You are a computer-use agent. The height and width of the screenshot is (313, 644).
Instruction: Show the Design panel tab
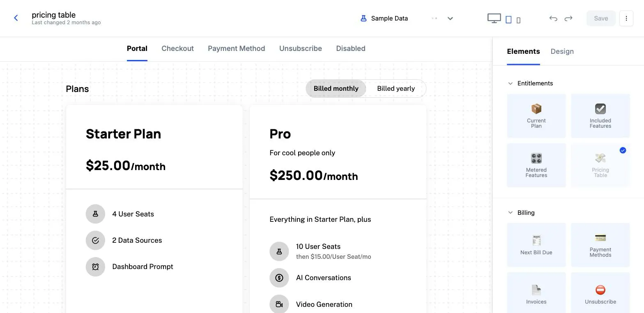pyautogui.click(x=562, y=51)
